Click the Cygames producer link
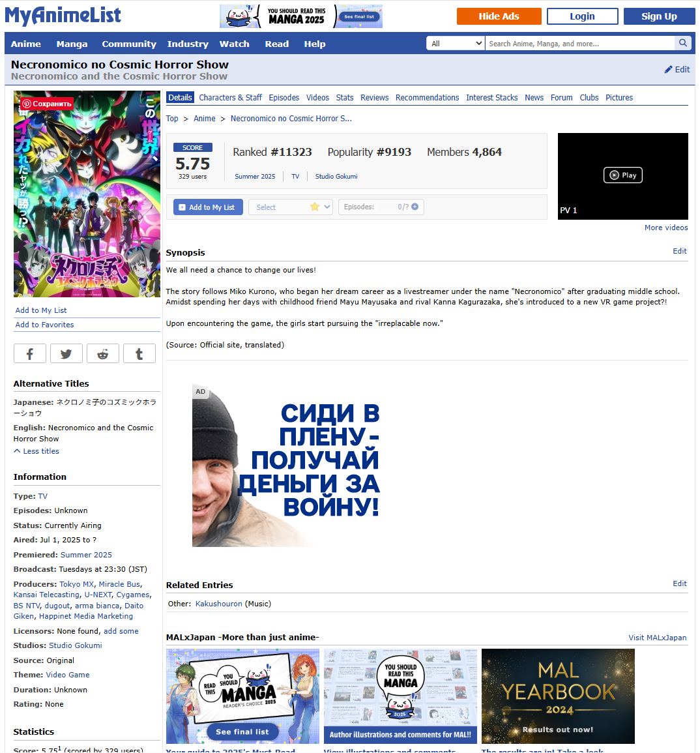Screen dimensions: 700x753 [133, 595]
